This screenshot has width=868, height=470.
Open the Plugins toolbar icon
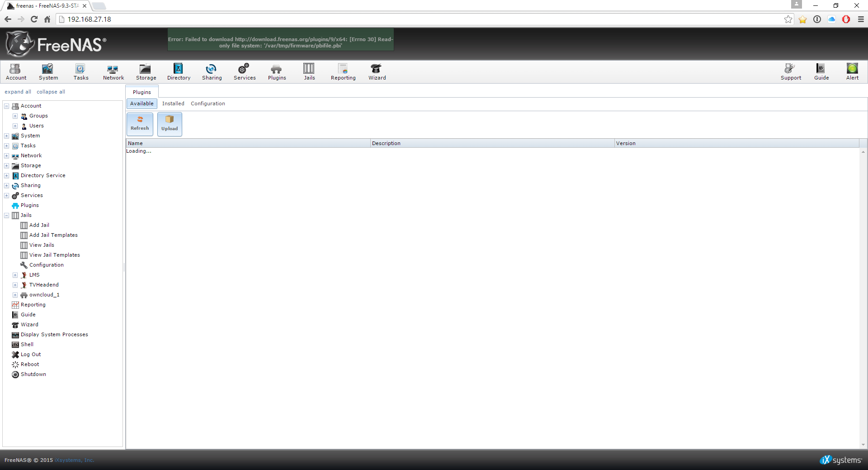(x=277, y=72)
